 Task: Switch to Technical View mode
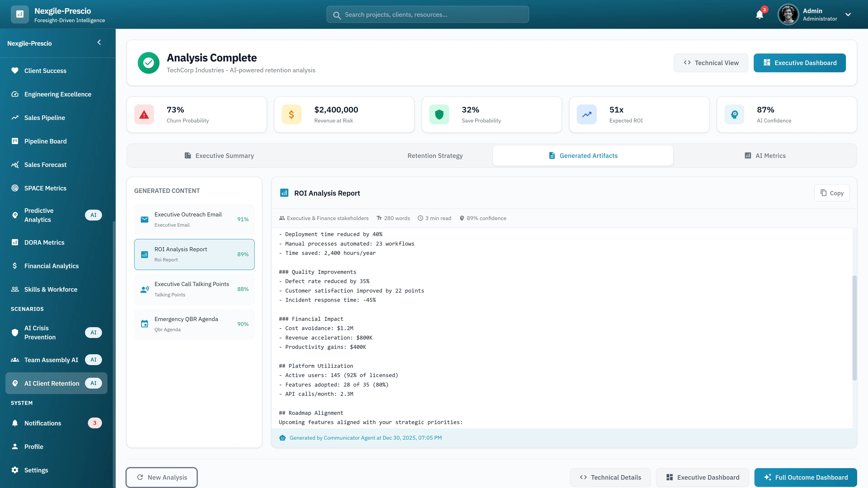pos(711,63)
